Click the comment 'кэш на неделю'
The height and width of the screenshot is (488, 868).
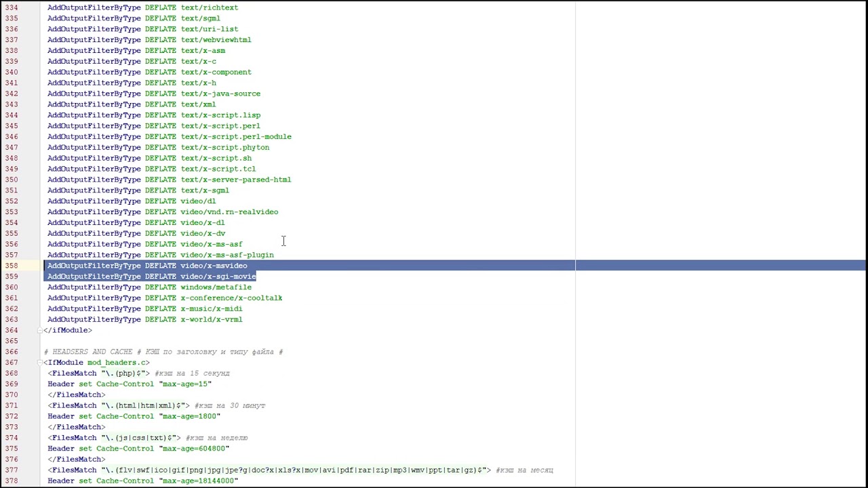[217, 438]
